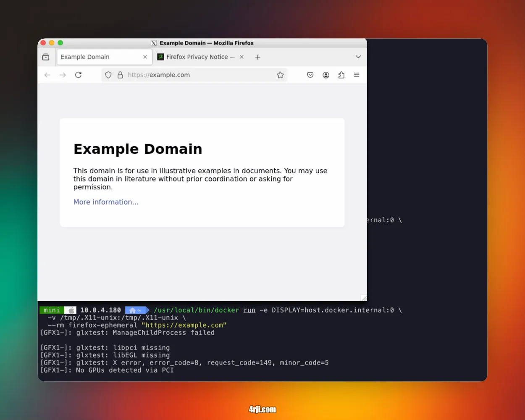This screenshot has height=420, width=525.
Task: Open the hamburger application menu
Action: (357, 75)
